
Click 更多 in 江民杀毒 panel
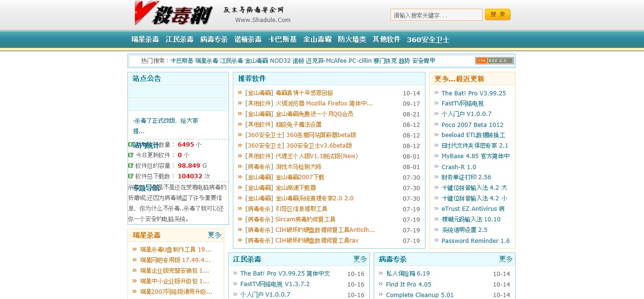click(x=360, y=259)
